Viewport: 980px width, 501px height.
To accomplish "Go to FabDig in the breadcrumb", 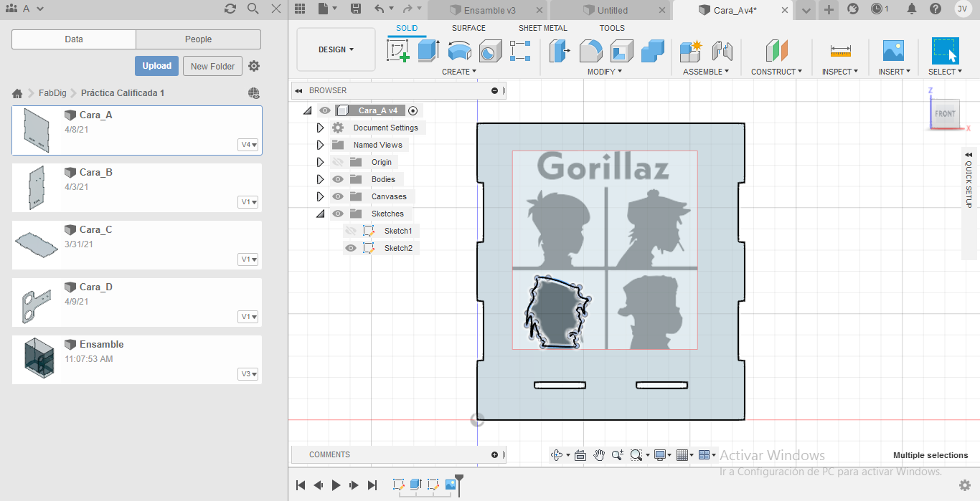I will [x=53, y=93].
